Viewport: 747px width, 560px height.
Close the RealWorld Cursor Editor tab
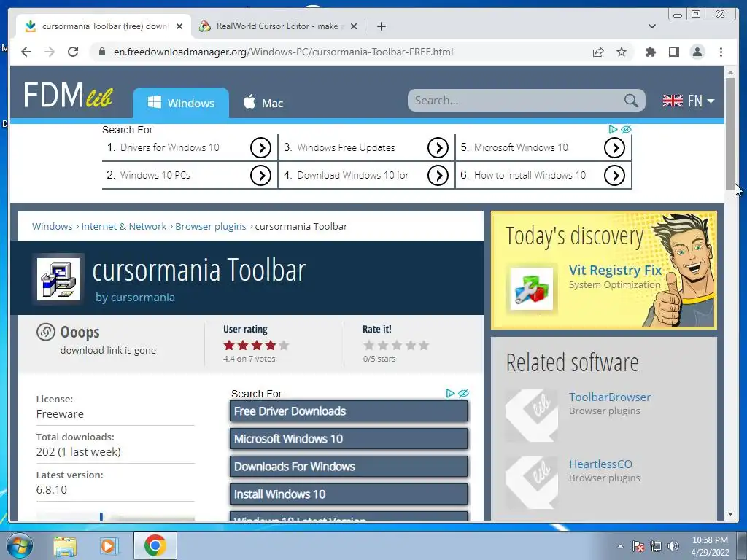[354, 26]
